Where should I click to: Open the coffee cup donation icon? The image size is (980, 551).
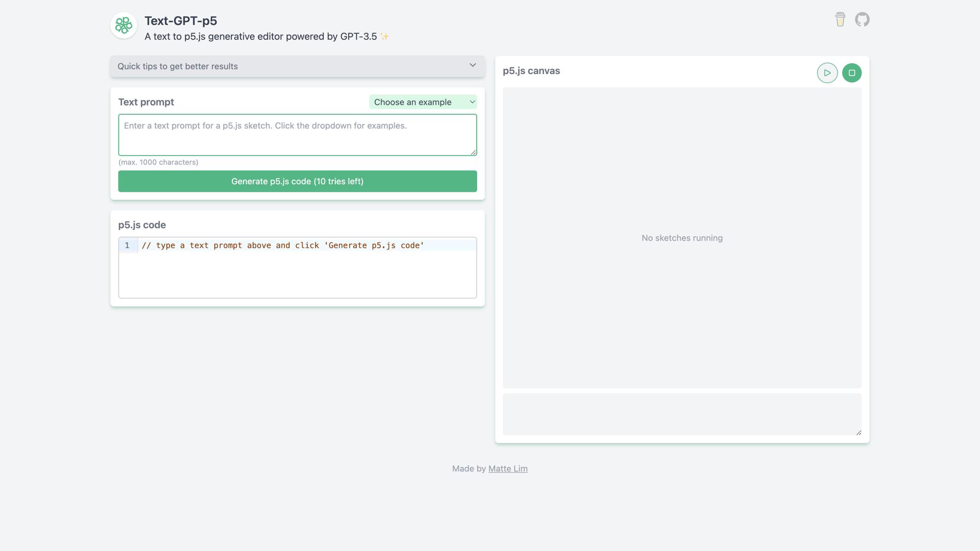click(840, 19)
